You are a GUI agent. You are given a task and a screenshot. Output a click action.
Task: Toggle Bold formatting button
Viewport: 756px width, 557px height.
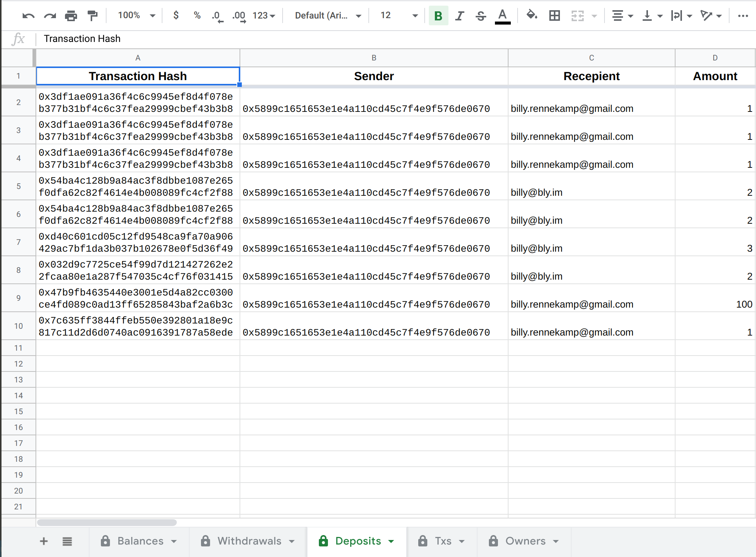(x=438, y=15)
